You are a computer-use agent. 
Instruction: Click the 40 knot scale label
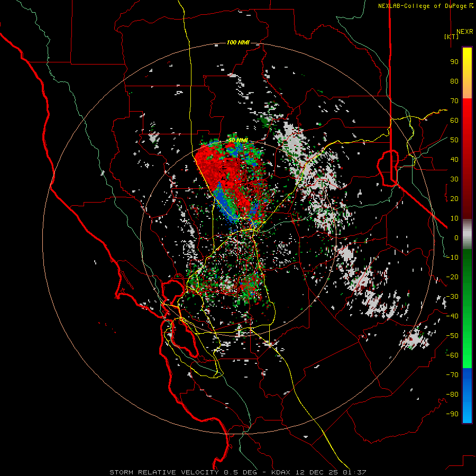tap(454, 159)
